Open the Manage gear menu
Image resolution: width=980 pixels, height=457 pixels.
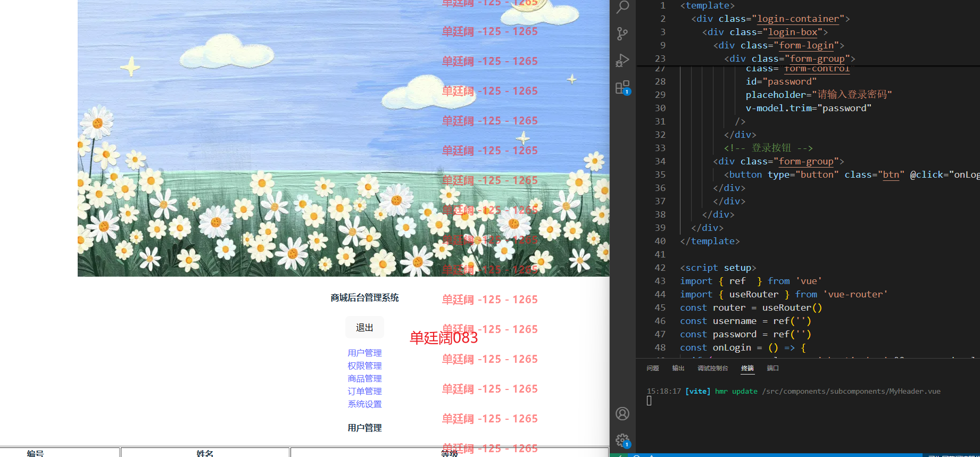coord(622,440)
